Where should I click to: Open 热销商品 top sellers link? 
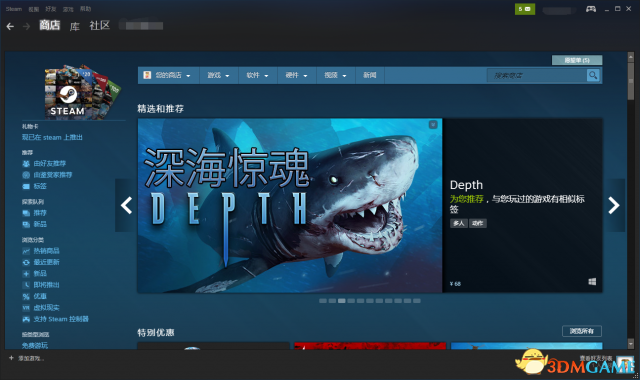(47, 251)
